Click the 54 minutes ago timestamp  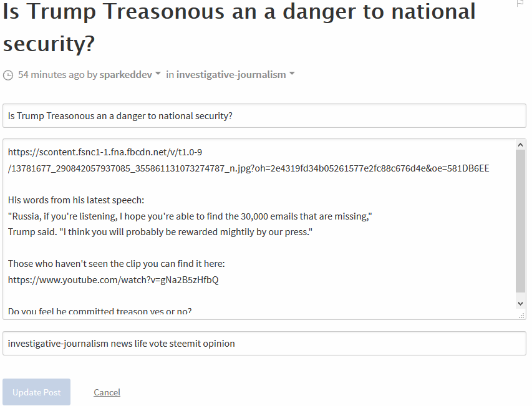51,75
